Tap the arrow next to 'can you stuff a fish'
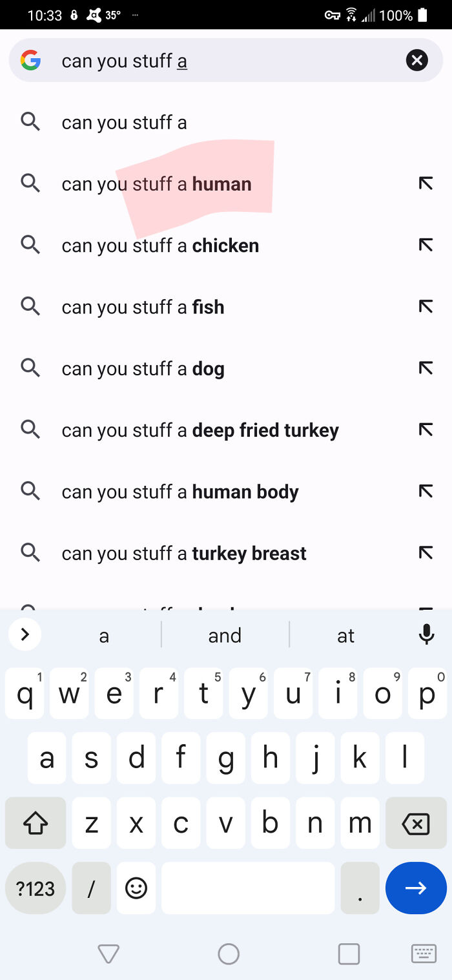The height and width of the screenshot is (980, 452). click(425, 306)
